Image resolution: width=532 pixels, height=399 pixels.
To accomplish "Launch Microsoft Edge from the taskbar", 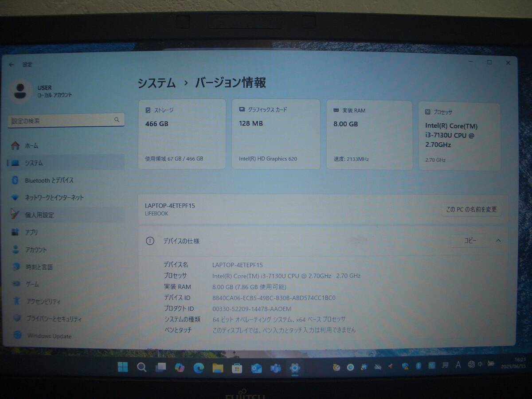I will tap(199, 368).
